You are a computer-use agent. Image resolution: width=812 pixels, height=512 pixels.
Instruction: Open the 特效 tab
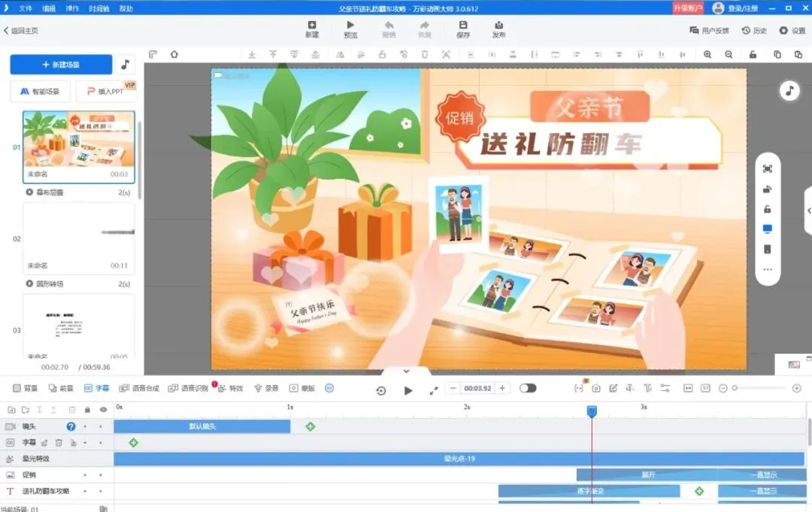pos(231,388)
